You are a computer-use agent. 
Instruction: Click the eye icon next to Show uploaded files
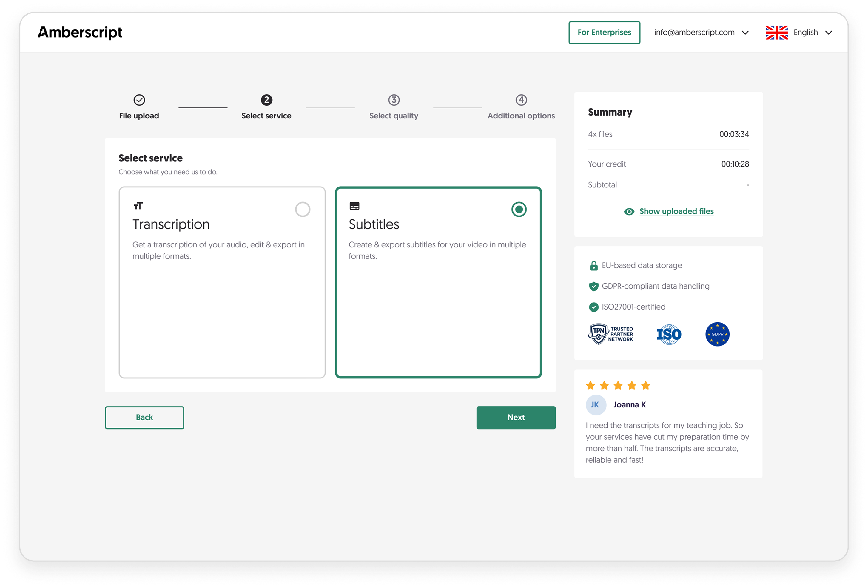click(629, 211)
